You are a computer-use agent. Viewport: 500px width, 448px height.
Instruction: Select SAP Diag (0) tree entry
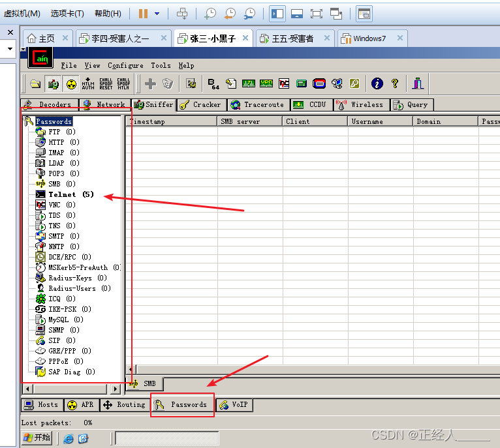[x=71, y=372]
